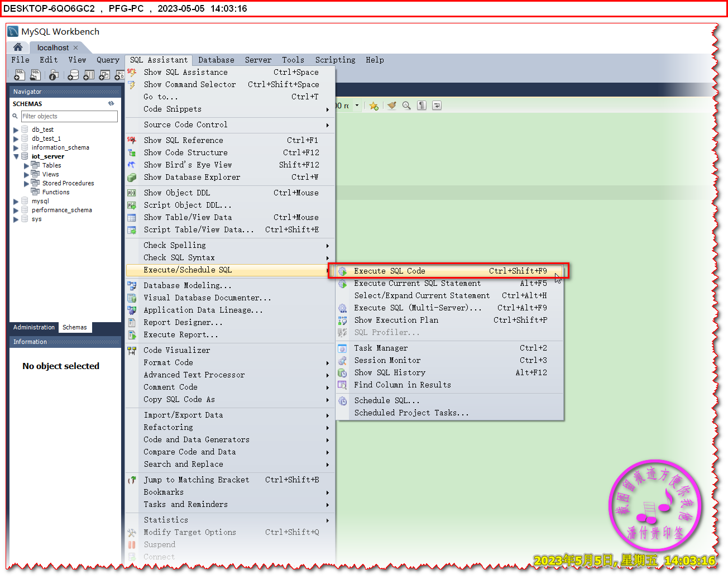
Task: Choose Find Column in Results
Action: 449,385
